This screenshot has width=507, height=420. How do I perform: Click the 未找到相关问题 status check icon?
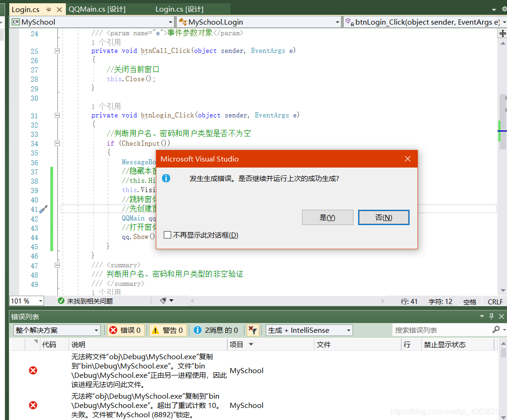pyautogui.click(x=61, y=301)
